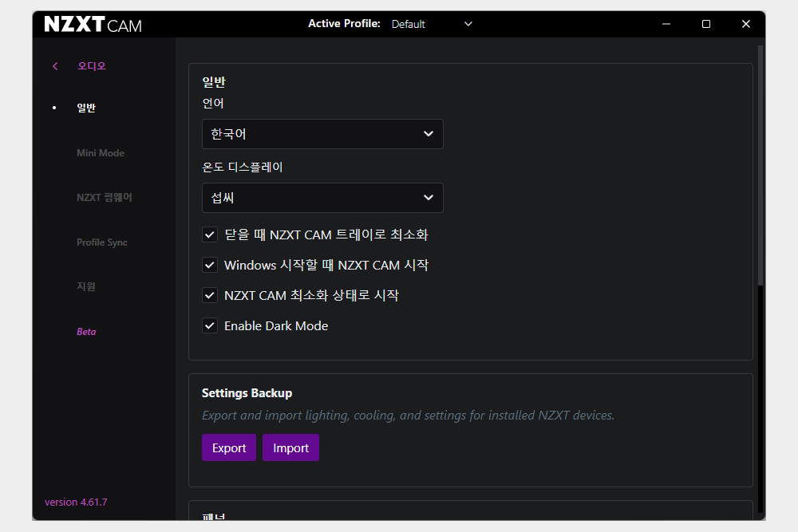Open 지원 settings section
Viewport: 798px width, 532px height.
[x=86, y=286]
